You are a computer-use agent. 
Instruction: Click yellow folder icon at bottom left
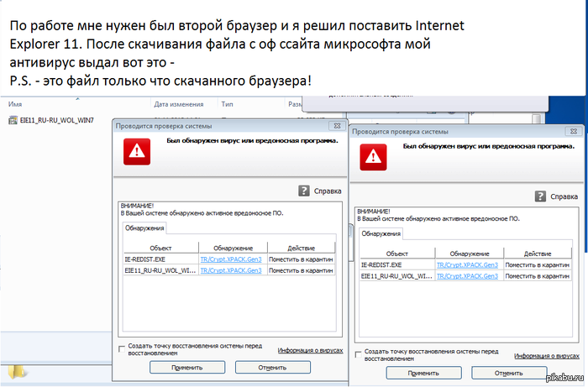pyautogui.click(x=16, y=371)
